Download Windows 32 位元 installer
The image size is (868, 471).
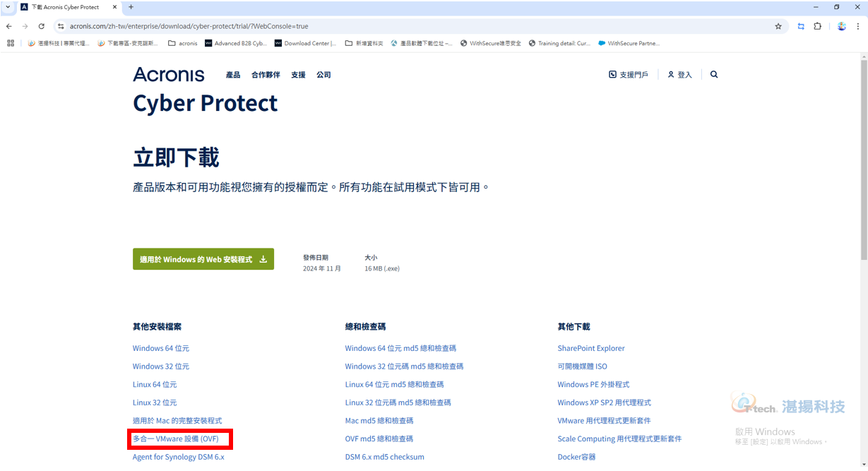tap(161, 366)
